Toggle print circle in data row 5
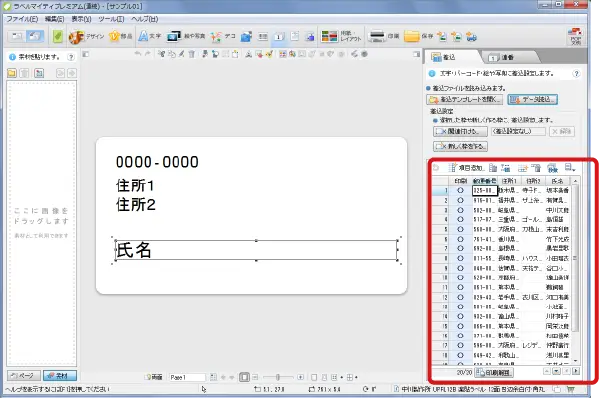Screen dimensions: 599x398 pos(460,229)
